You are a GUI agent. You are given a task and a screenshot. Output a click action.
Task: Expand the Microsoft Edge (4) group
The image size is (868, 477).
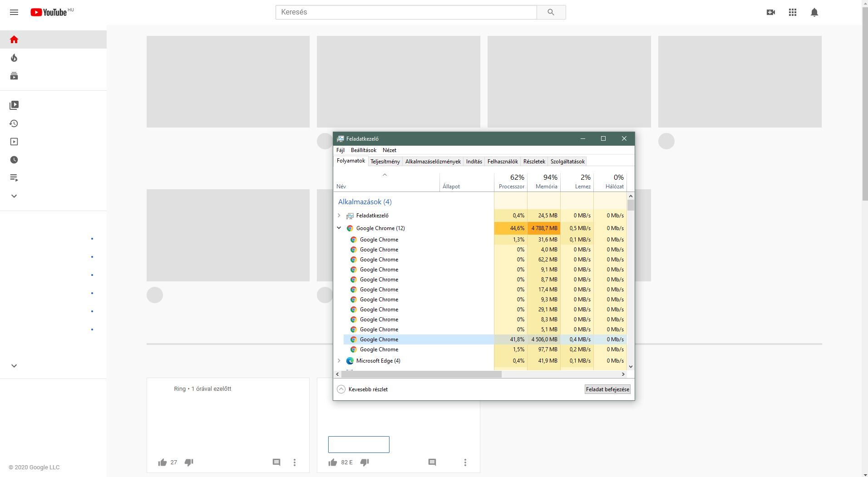click(339, 361)
